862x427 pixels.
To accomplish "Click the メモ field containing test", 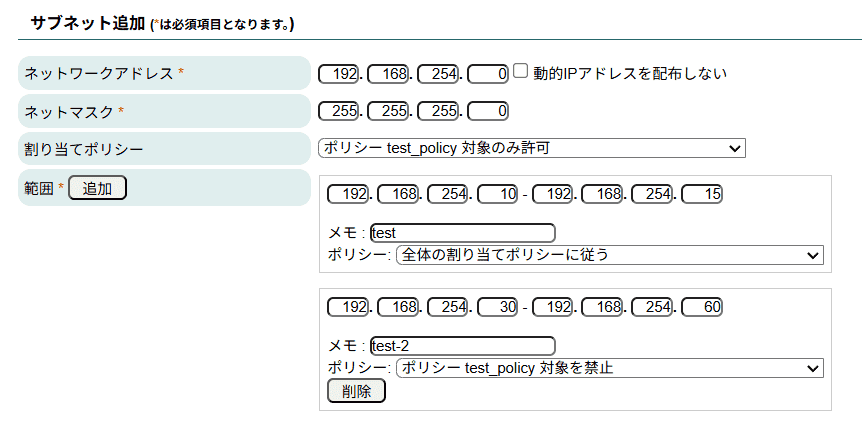I will tap(463, 233).
